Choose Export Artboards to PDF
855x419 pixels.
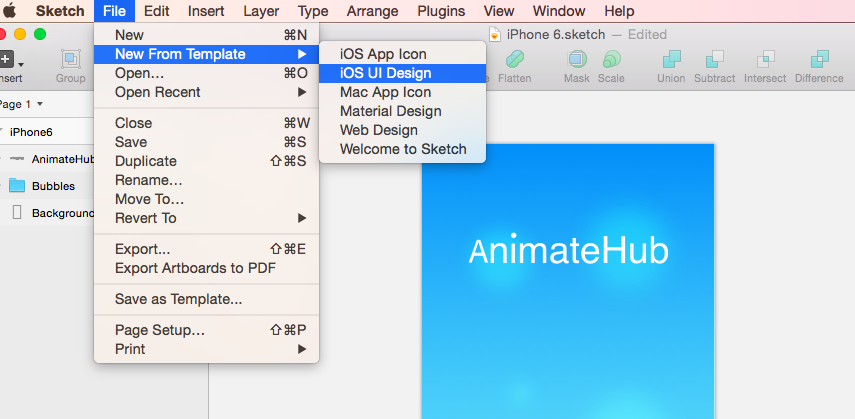pyautogui.click(x=206, y=268)
